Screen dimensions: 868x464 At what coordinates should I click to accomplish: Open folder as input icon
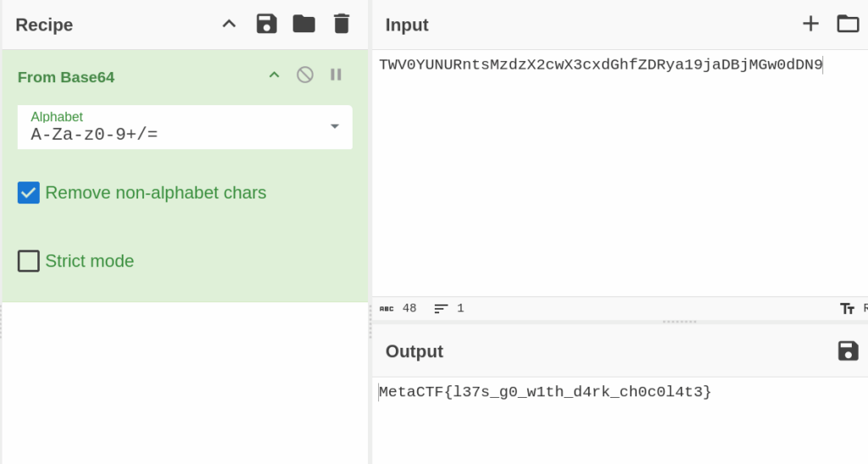848,24
